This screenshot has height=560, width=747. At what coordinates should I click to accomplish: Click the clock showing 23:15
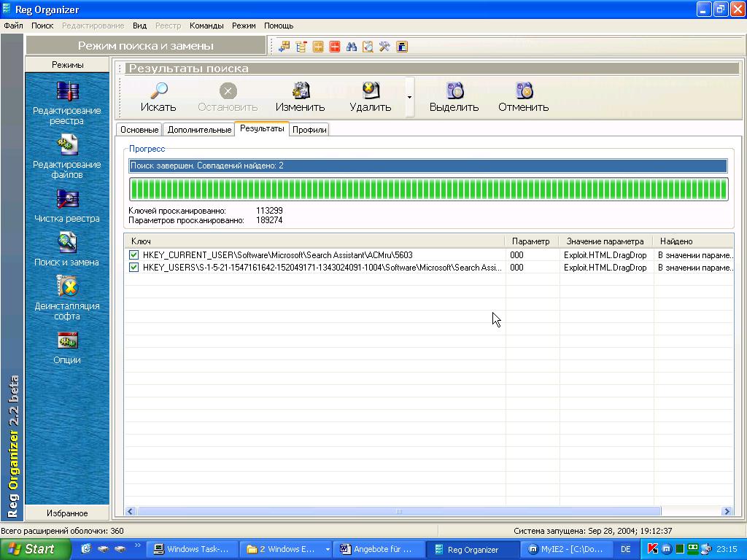pos(727,549)
